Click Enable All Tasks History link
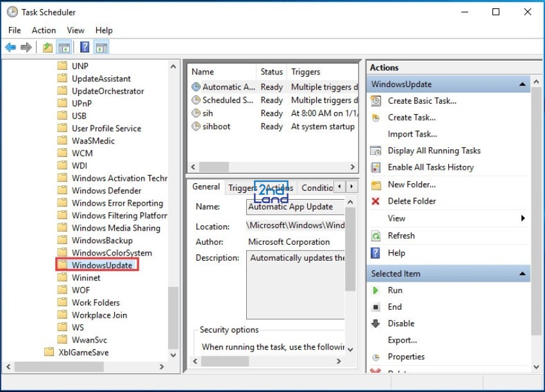Screen dimensions: 545x392 431,167
